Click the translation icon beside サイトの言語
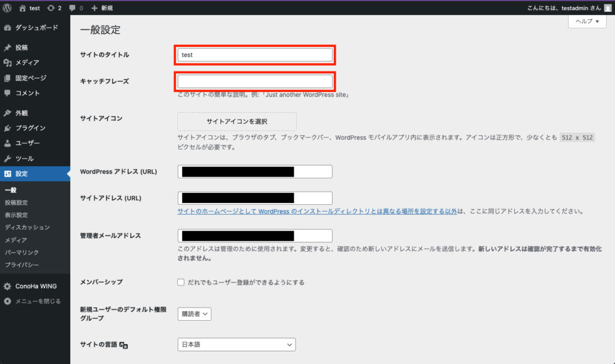The height and width of the screenshot is (364, 615). (124, 345)
